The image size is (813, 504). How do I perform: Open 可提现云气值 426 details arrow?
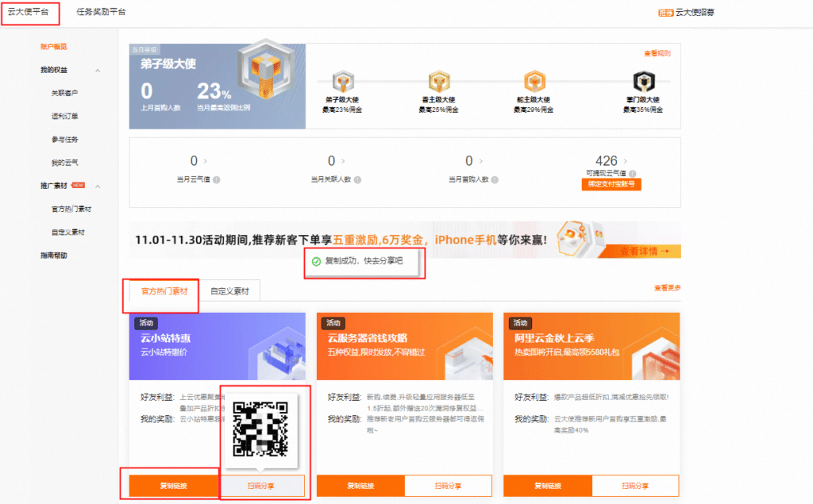point(625,161)
